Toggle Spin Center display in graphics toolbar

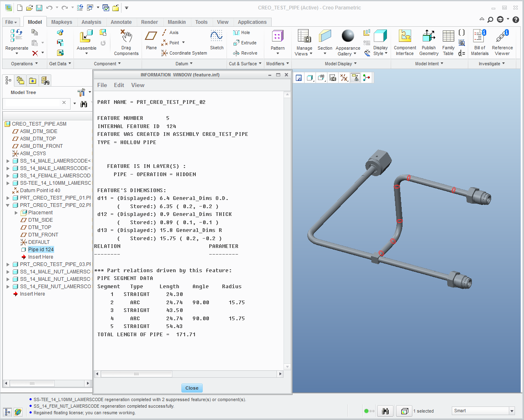click(x=366, y=78)
